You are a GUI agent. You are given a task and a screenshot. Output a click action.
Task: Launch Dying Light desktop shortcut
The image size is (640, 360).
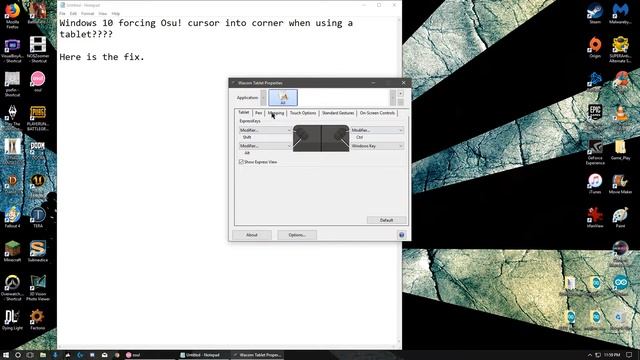tap(12, 320)
